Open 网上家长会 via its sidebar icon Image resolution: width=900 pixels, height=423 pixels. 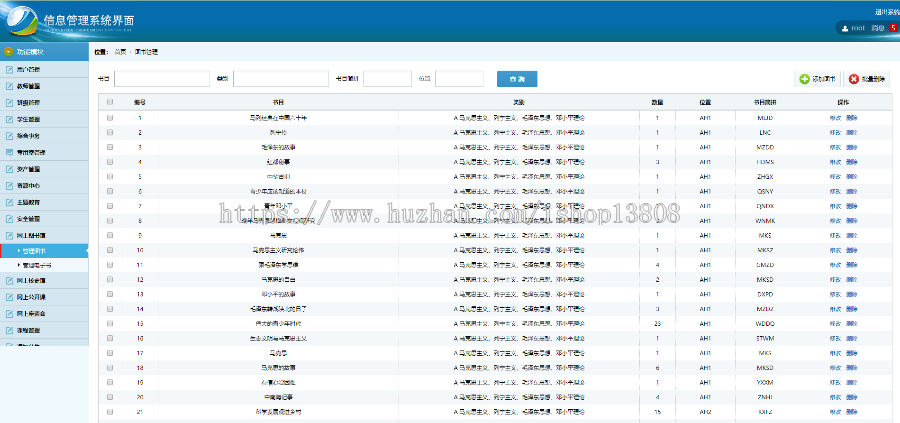[9, 314]
